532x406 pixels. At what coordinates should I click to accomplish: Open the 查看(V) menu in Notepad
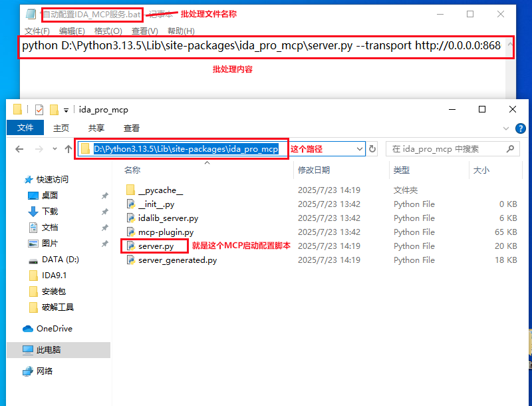[144, 31]
